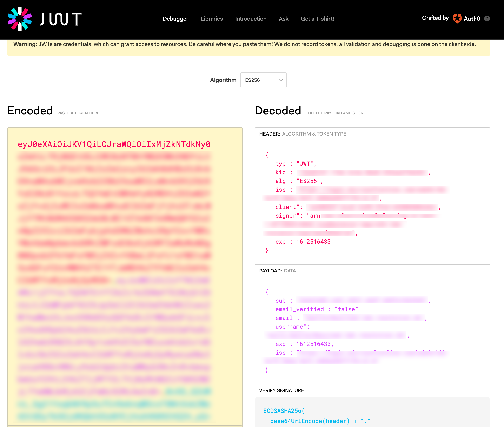Select the VERIFY SIGNATURE section

(281, 390)
